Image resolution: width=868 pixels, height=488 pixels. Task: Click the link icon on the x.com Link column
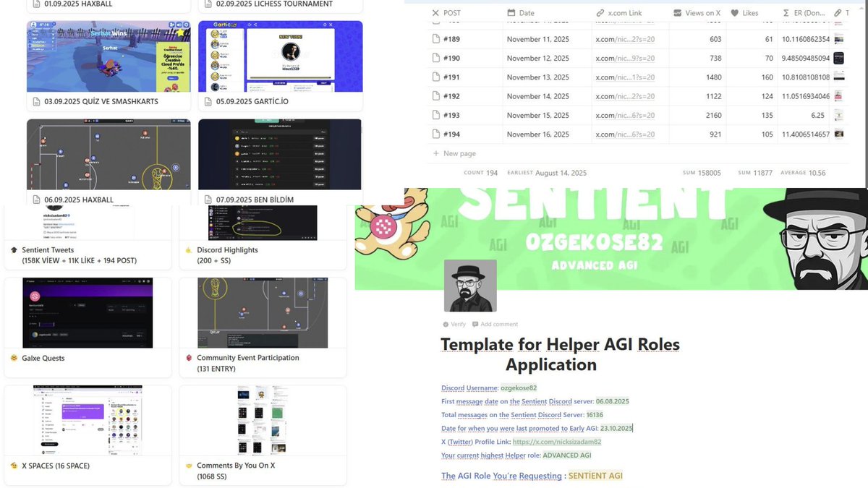click(600, 12)
